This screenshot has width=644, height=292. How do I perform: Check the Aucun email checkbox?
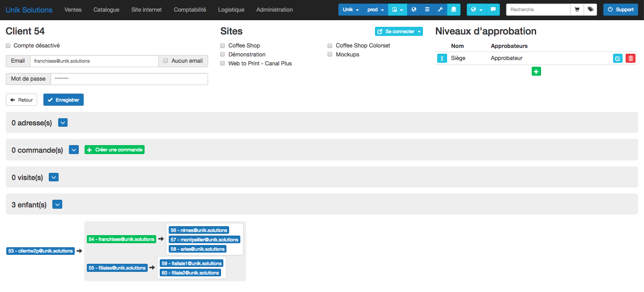click(x=166, y=60)
